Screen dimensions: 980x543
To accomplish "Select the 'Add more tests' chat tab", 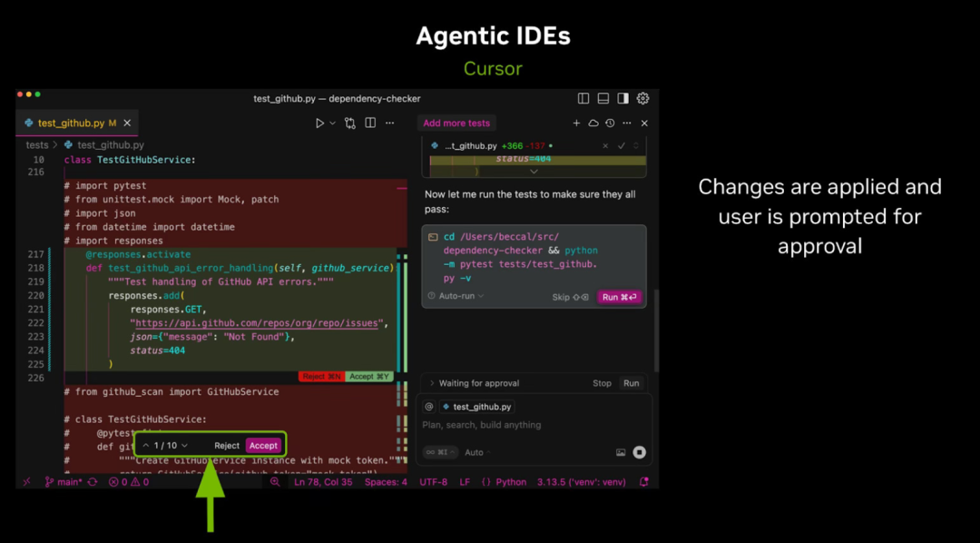I will (x=456, y=123).
